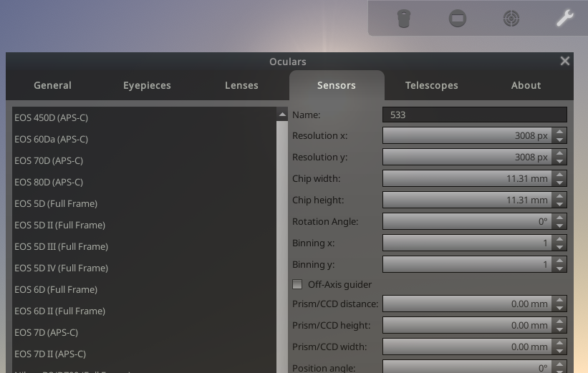The image size is (588, 373).
Task: Click the sensor list scroll-up arrow
Action: (x=282, y=115)
